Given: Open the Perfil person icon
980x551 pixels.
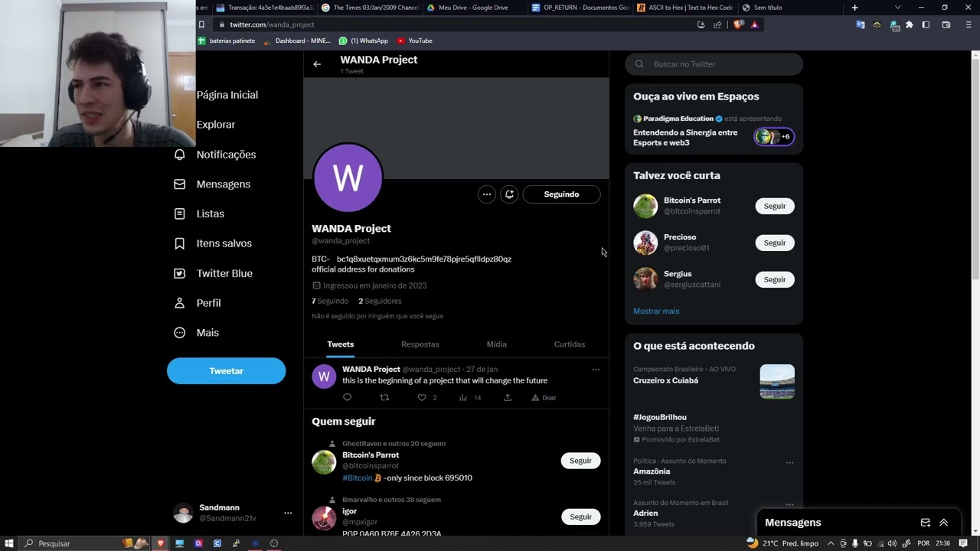Looking at the screenshot, I should pyautogui.click(x=180, y=303).
